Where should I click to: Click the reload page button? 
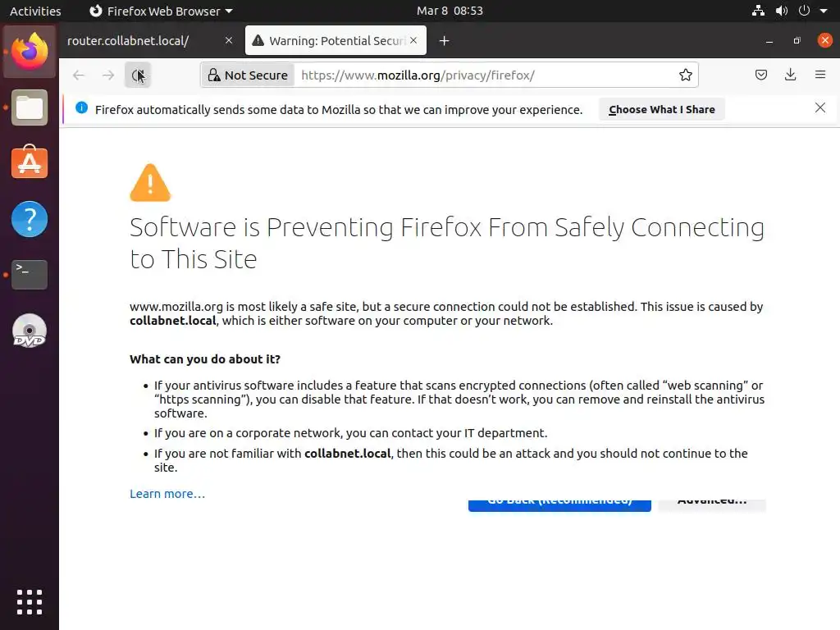click(x=138, y=75)
